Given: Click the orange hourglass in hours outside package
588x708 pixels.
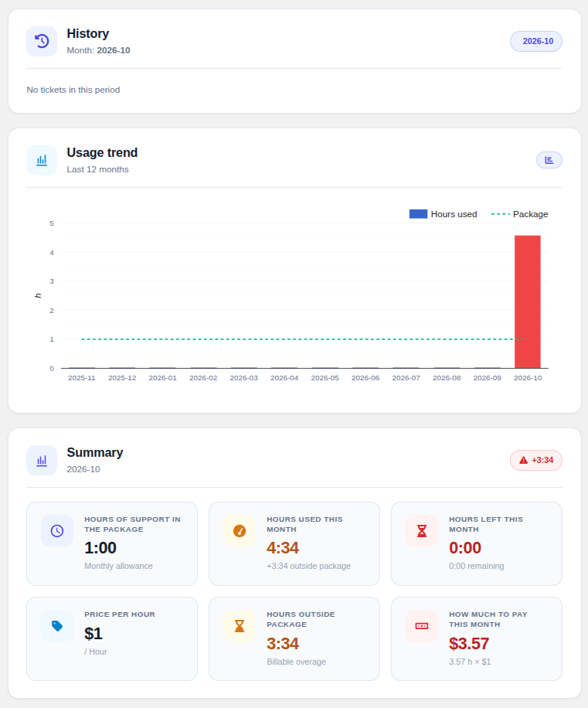Looking at the screenshot, I should (240, 626).
